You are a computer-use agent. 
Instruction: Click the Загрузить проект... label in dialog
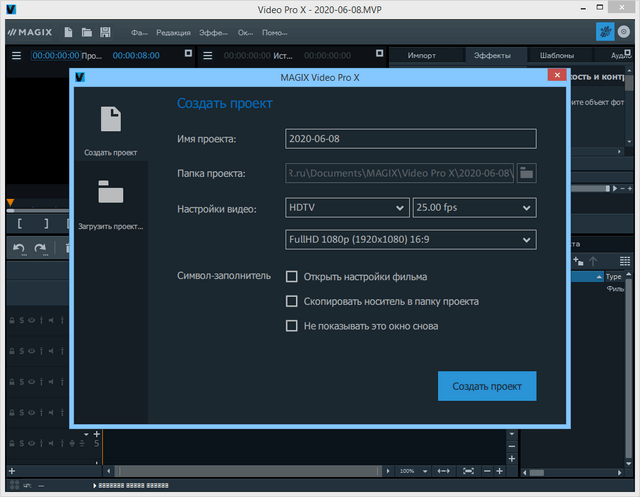[110, 226]
